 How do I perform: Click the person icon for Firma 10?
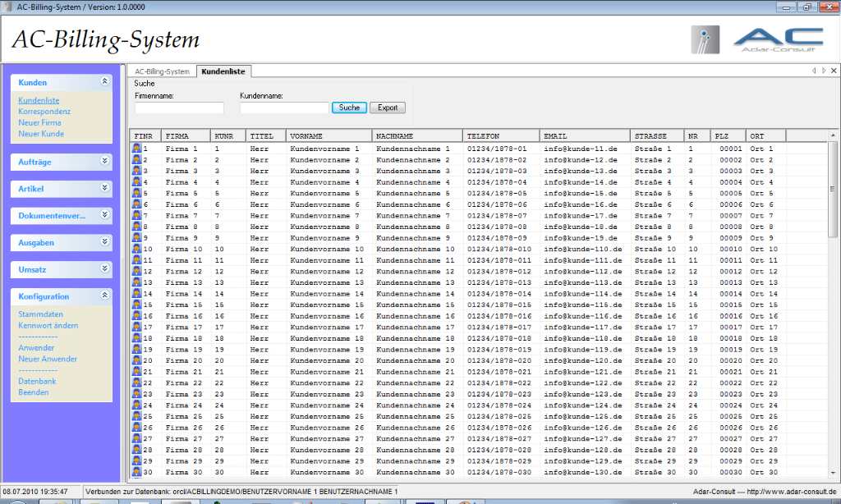pyautogui.click(x=137, y=249)
